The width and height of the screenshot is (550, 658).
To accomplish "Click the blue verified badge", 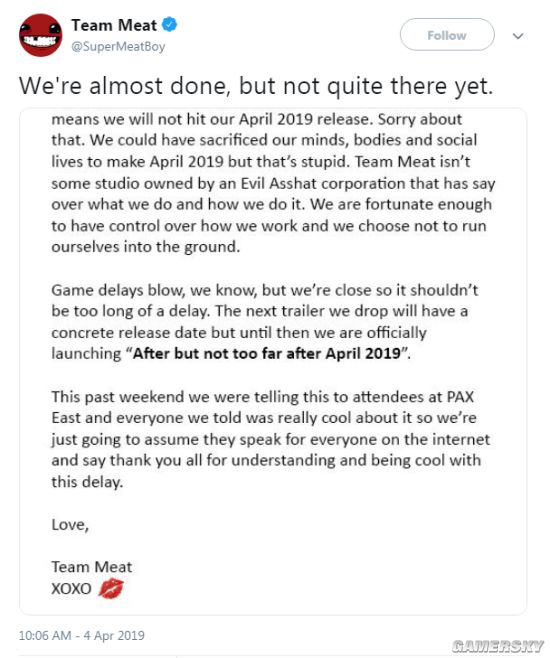I will point(169,25).
